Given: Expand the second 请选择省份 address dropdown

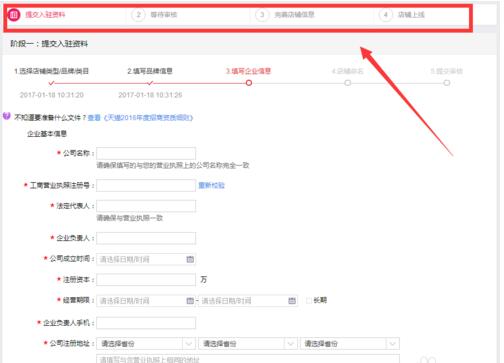Looking at the screenshot, I should 290,343.
